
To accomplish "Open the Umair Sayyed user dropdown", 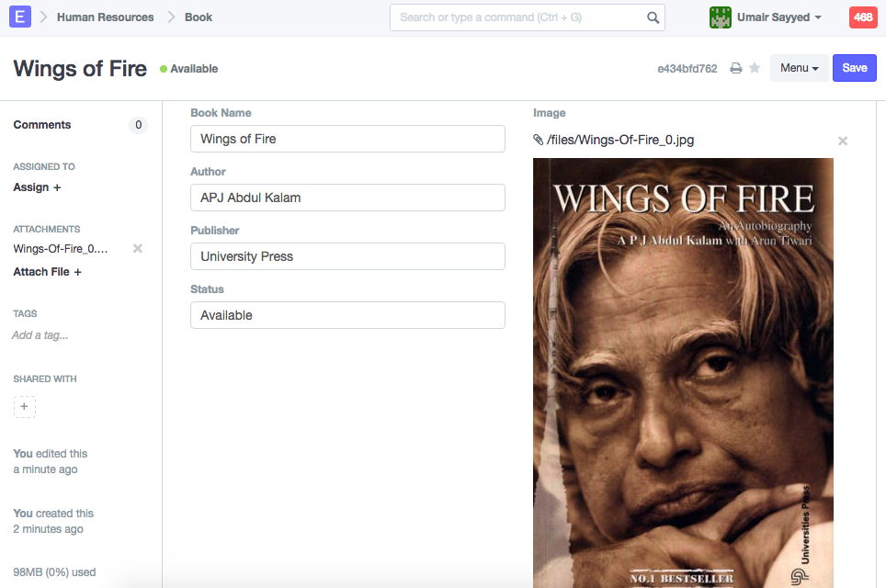I will [779, 17].
